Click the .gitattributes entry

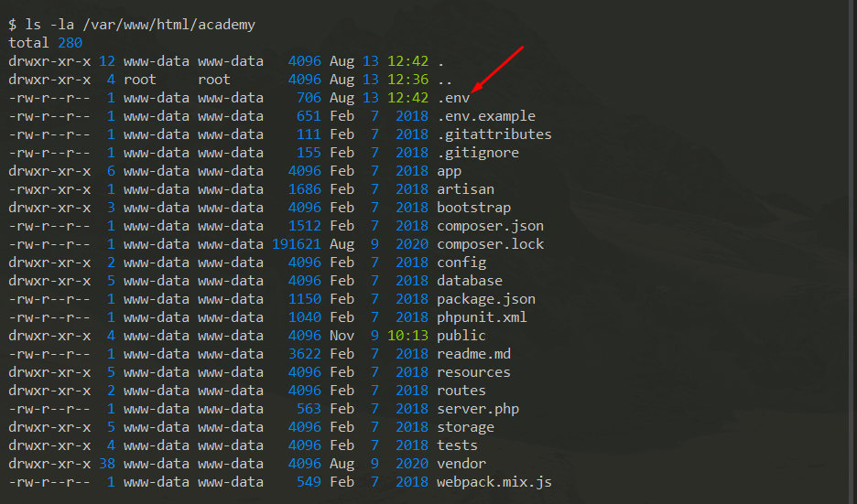(494, 134)
